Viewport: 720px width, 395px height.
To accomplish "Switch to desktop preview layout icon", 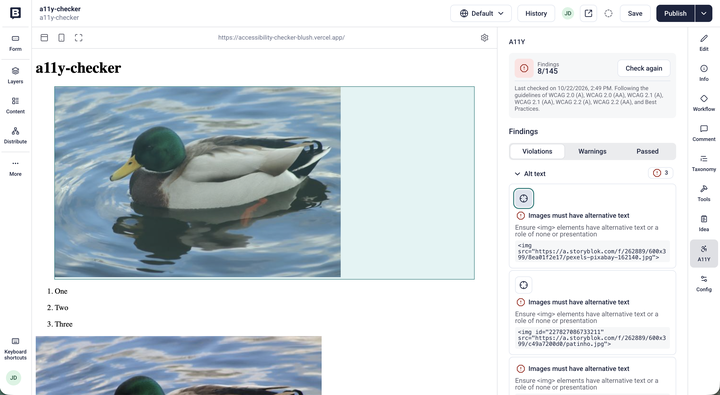I will [x=44, y=38].
